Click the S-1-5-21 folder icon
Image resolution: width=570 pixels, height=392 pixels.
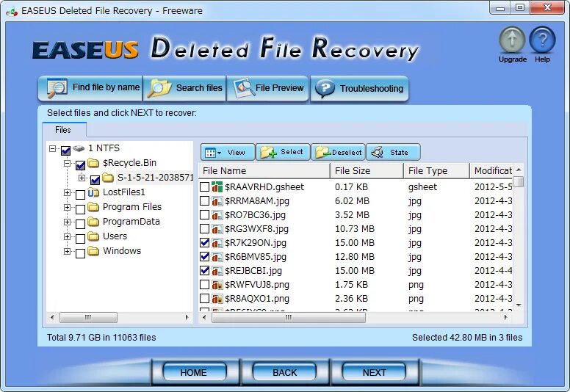[108, 178]
